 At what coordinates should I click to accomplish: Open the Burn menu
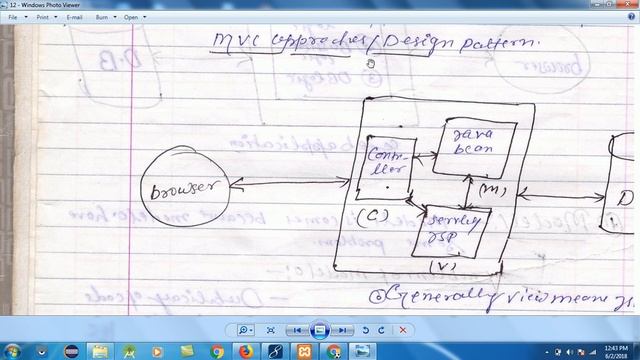click(102, 18)
